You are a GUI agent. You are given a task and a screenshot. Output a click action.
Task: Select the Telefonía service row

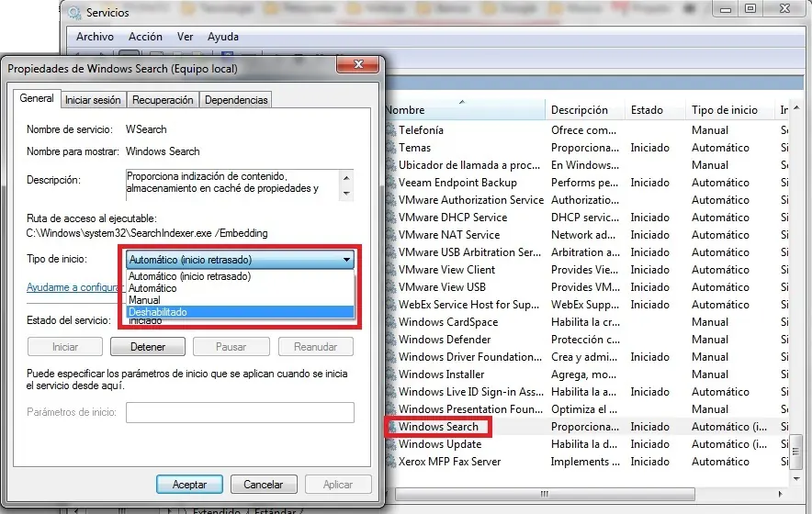tap(587, 130)
